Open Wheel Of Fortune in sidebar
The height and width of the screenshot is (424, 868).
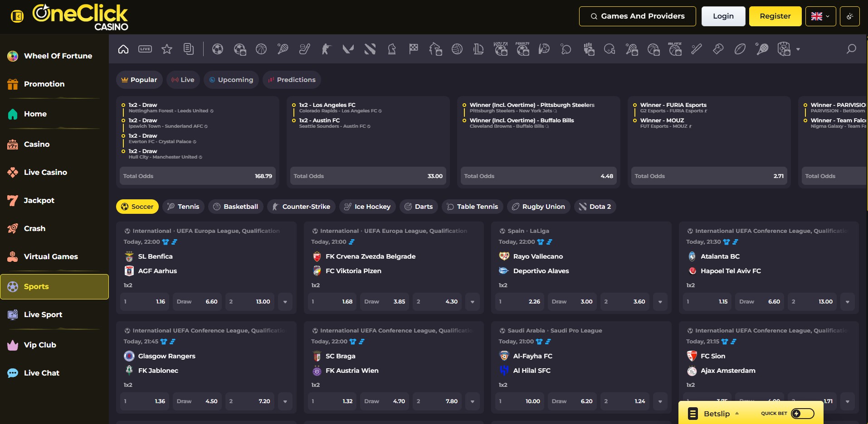(54, 56)
